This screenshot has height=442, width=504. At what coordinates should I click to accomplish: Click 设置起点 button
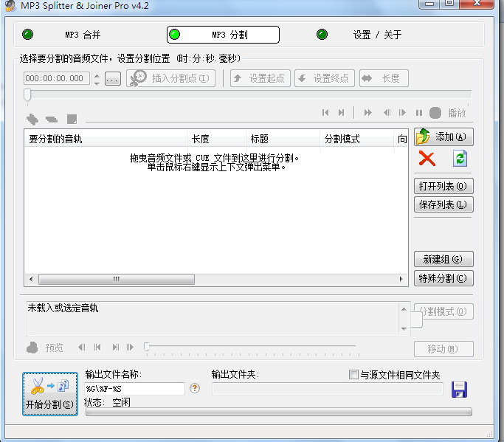click(260, 78)
